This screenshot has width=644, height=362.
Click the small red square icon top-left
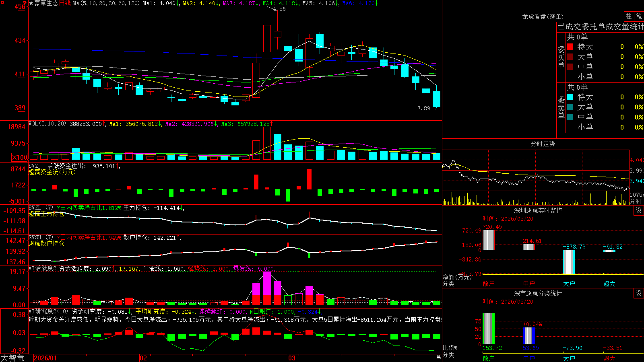pos(2,2)
